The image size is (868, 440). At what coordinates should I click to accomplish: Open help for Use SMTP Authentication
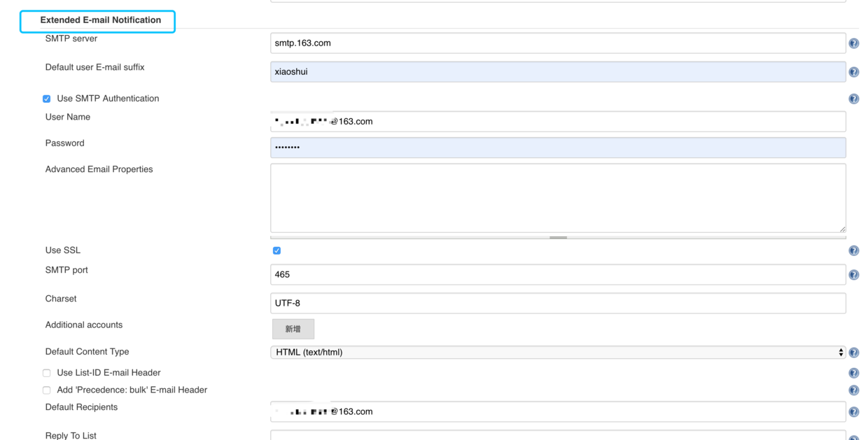pyautogui.click(x=853, y=99)
